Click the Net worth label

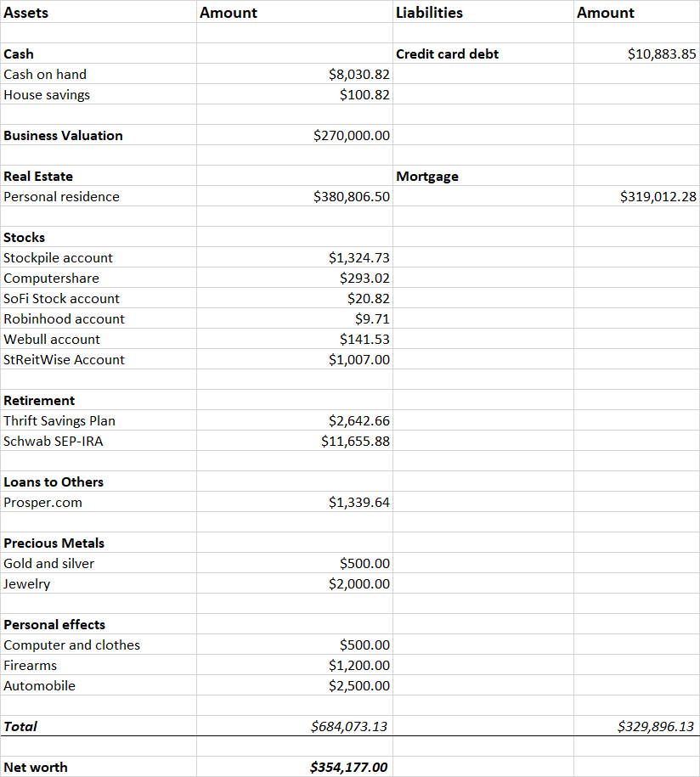click(35, 768)
